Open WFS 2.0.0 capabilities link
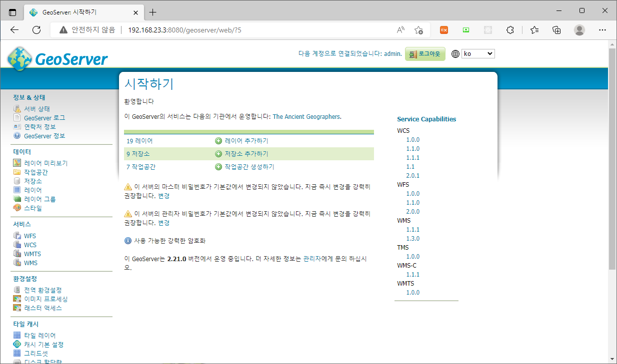 413,212
